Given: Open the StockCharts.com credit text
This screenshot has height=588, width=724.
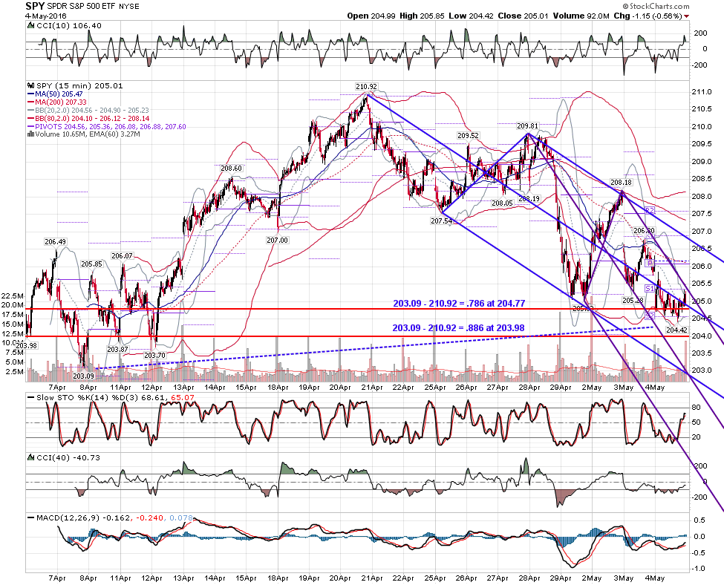Looking at the screenshot, I should (x=655, y=6).
